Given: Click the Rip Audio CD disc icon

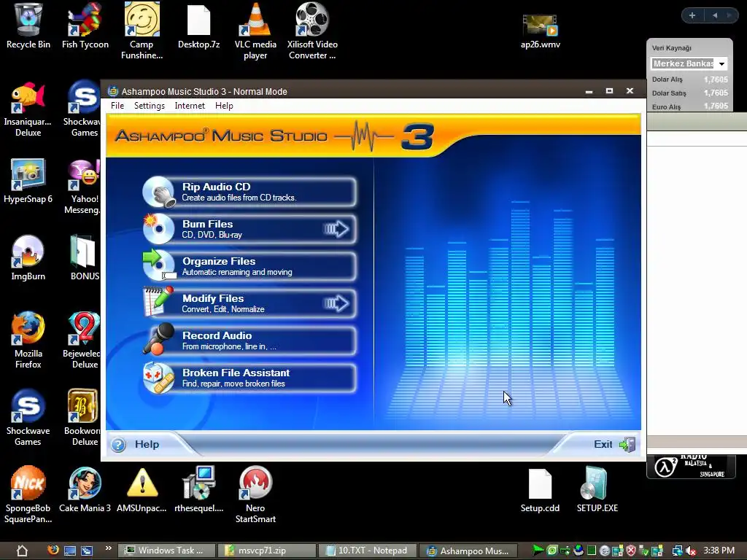Looking at the screenshot, I should pyautogui.click(x=160, y=192).
